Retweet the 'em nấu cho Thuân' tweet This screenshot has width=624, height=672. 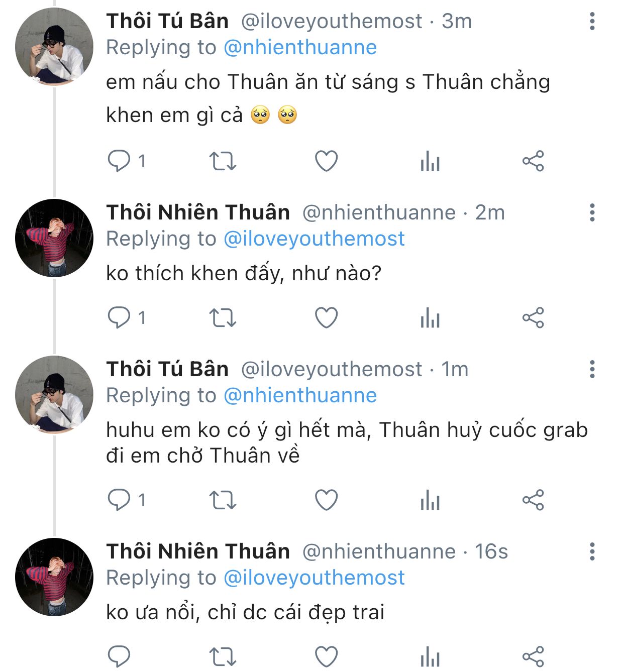pyautogui.click(x=223, y=161)
